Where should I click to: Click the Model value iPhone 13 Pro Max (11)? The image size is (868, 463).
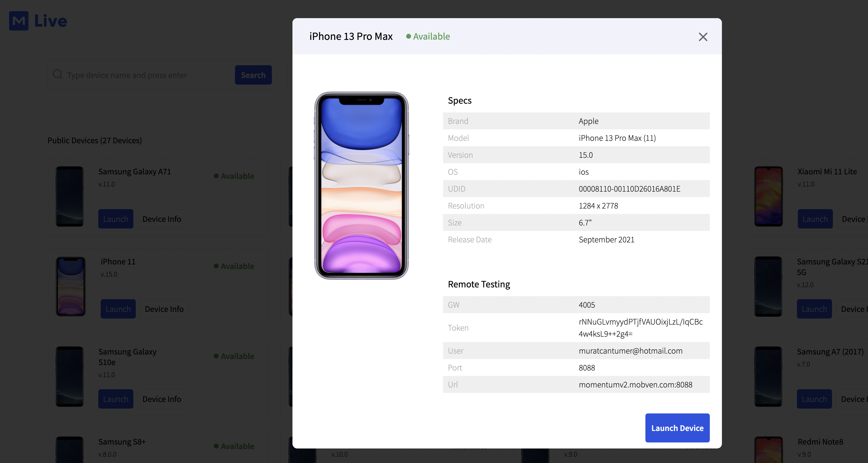click(x=617, y=138)
